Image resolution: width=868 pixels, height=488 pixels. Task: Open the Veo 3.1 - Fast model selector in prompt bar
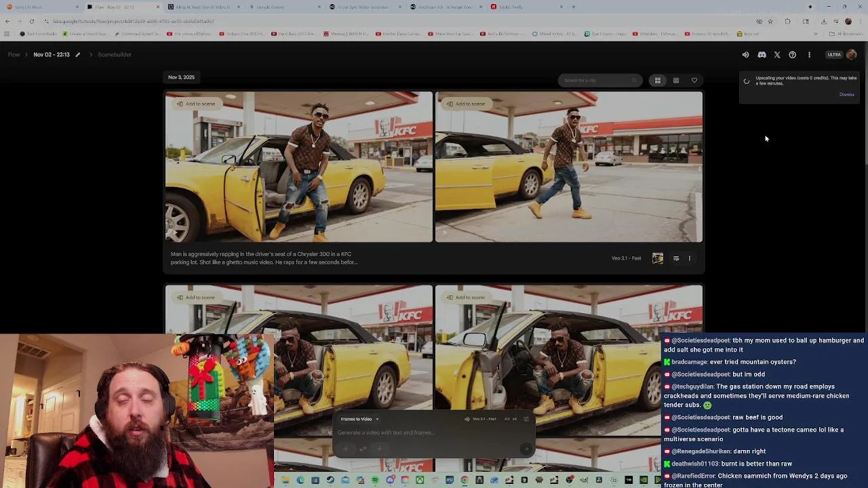point(481,419)
